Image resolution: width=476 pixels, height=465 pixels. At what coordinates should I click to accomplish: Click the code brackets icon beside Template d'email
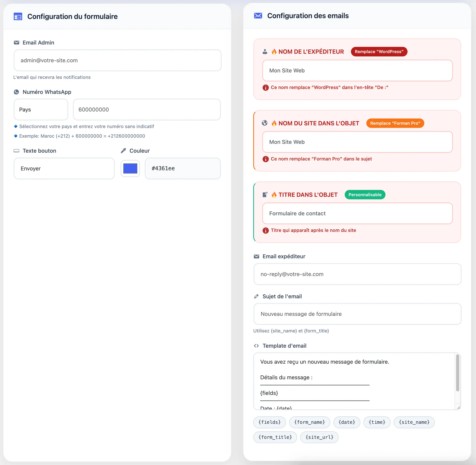[256, 346]
